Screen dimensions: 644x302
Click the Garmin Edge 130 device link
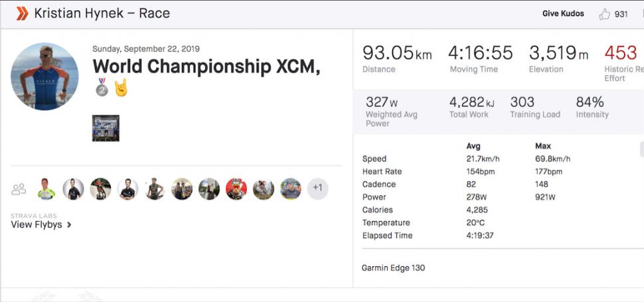(x=393, y=268)
